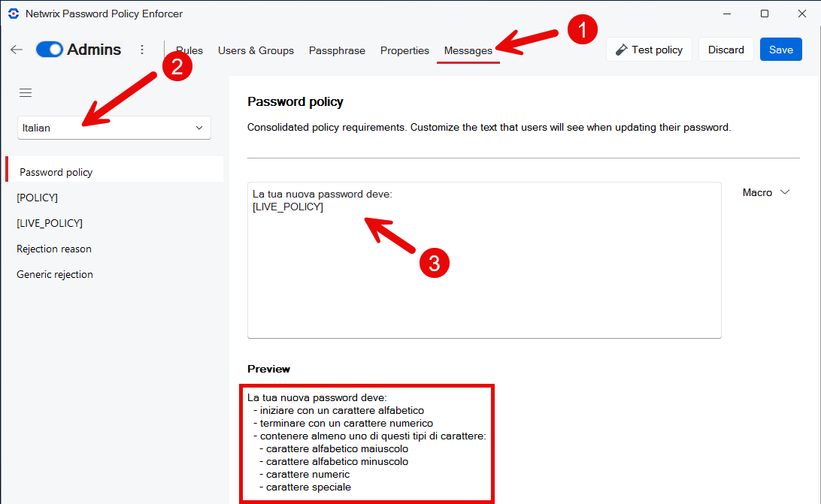Select the Properties tab
The width and height of the screenshot is (821, 504).
(x=404, y=50)
